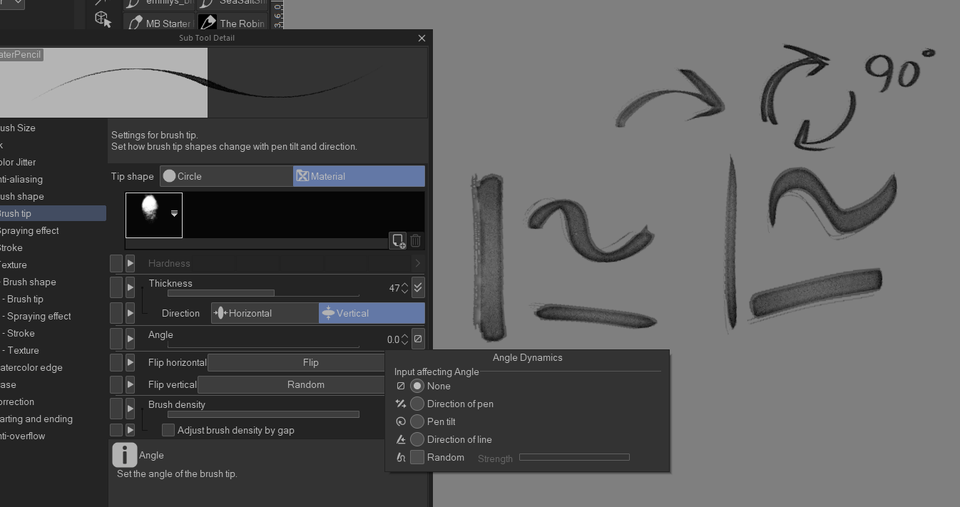The width and height of the screenshot is (960, 507).
Task: Open Watercolor edge category
Action: click(x=53, y=368)
